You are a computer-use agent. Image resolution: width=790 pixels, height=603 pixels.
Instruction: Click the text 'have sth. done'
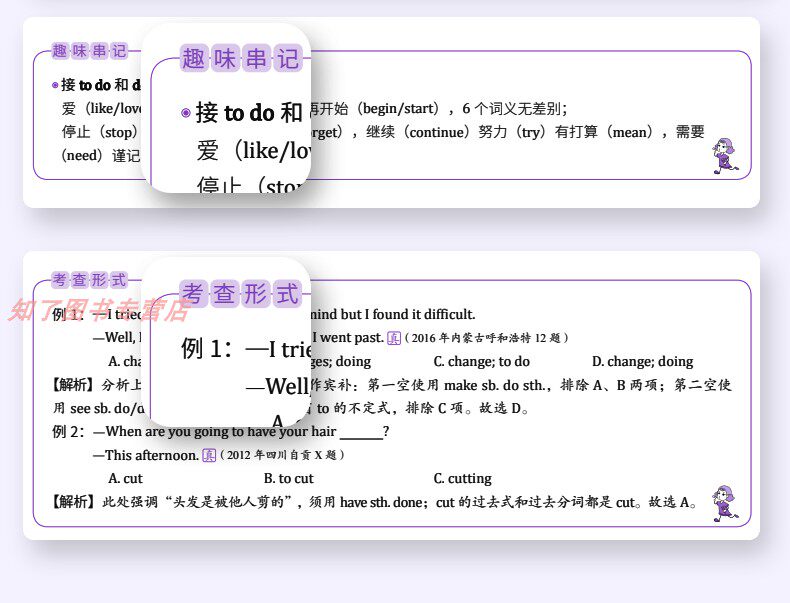[x=382, y=502]
